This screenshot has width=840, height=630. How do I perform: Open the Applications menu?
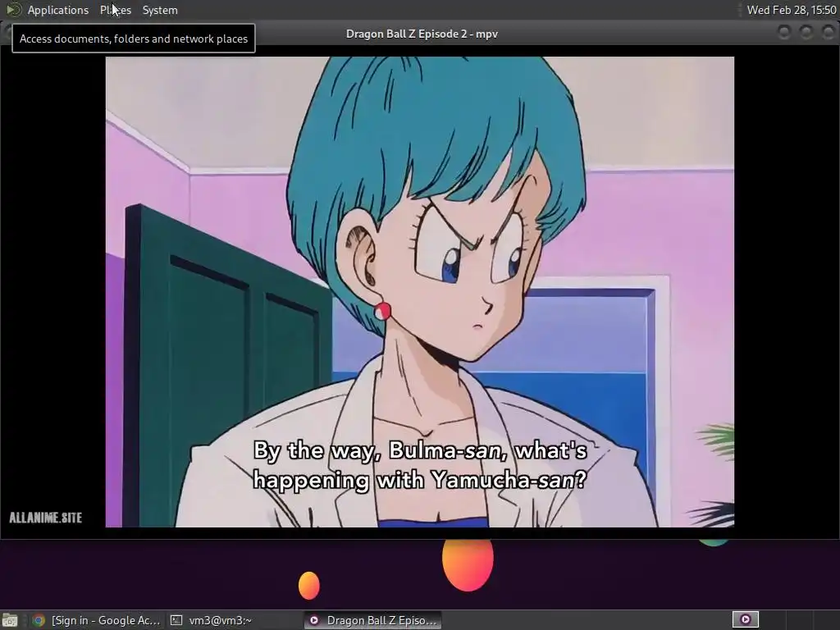click(x=58, y=10)
